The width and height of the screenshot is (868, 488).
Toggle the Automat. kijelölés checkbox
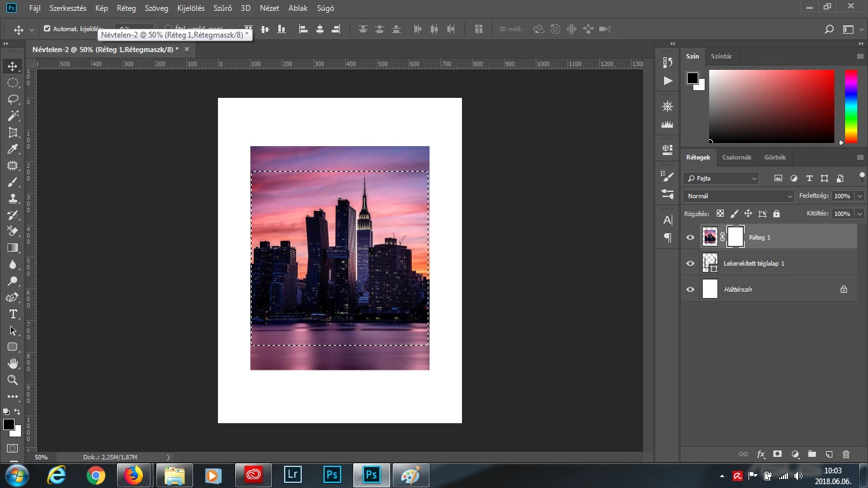click(47, 29)
